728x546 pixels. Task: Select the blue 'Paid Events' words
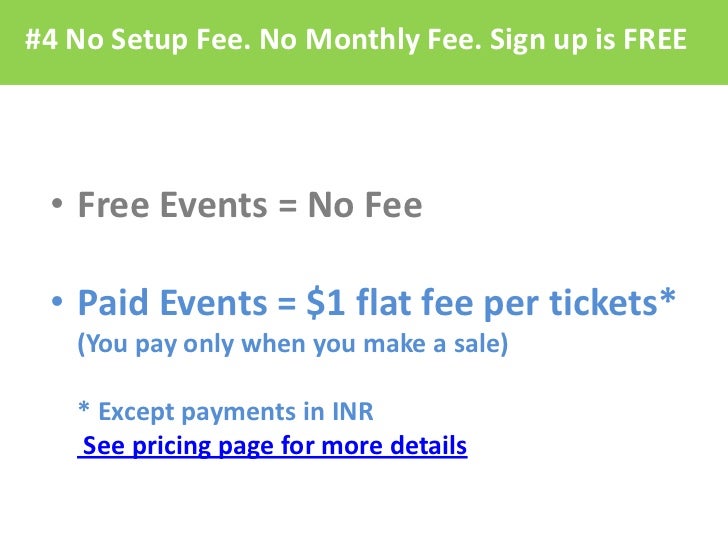pos(173,303)
